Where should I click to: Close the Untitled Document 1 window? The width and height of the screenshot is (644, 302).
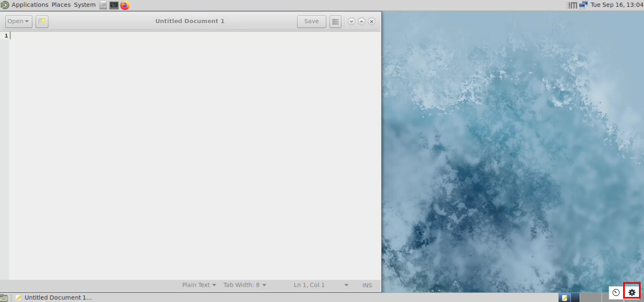[372, 21]
